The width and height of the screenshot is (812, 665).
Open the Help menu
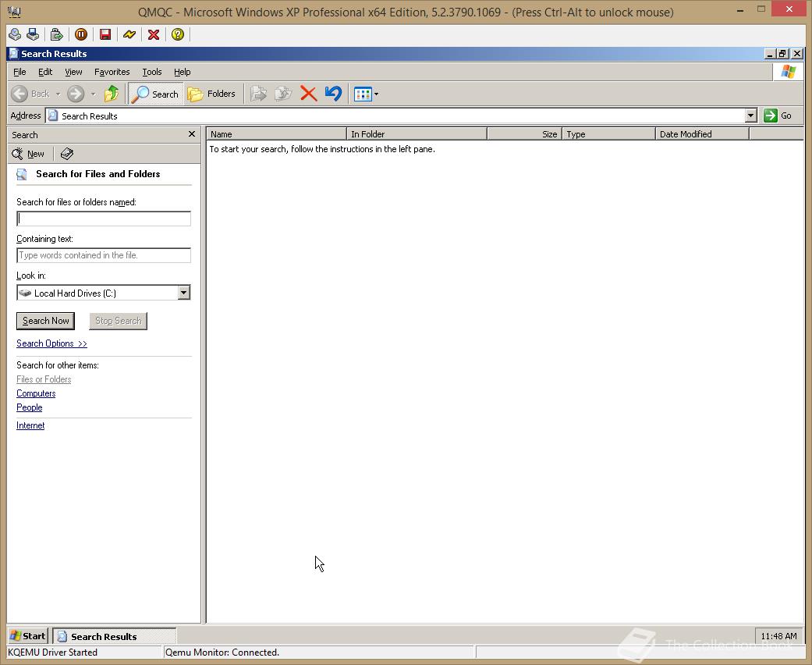[x=183, y=72]
